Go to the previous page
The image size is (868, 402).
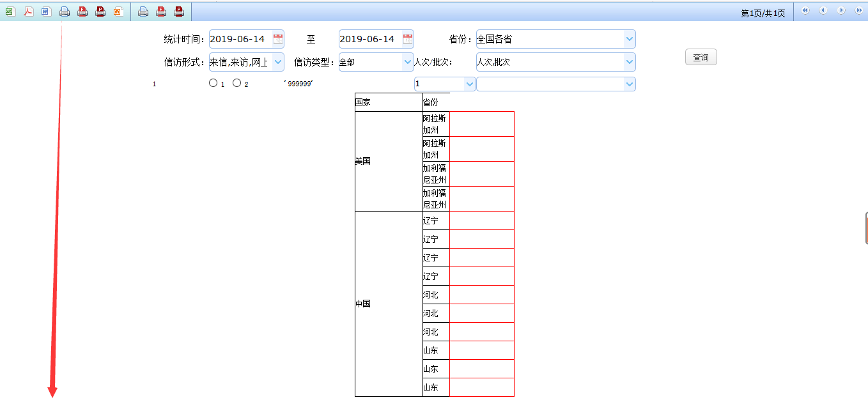click(823, 10)
